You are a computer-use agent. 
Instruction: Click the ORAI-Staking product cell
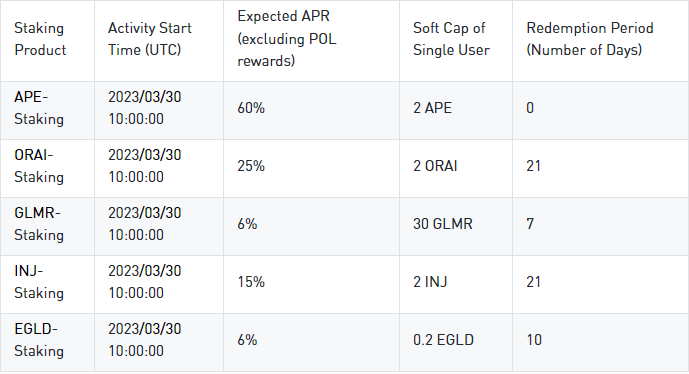(x=39, y=166)
